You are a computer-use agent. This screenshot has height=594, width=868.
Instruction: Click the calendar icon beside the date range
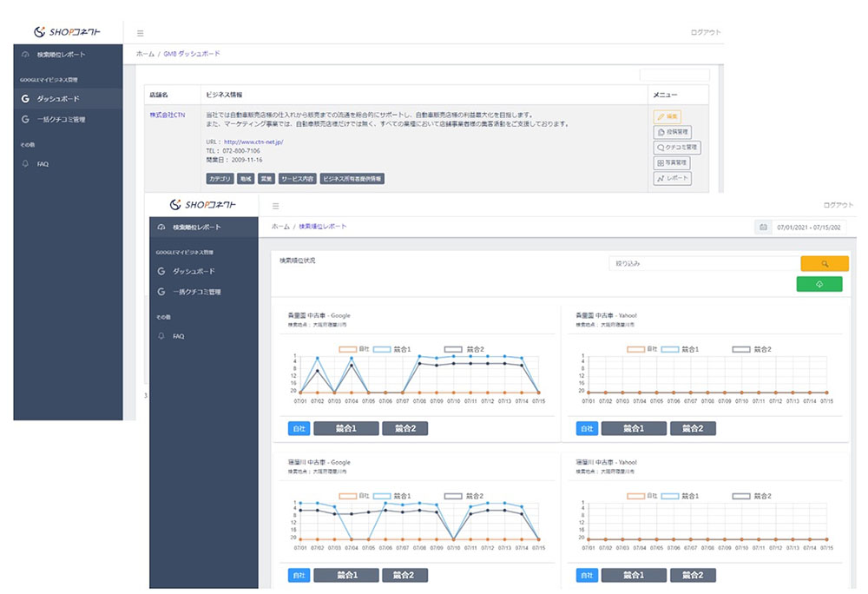(x=763, y=227)
